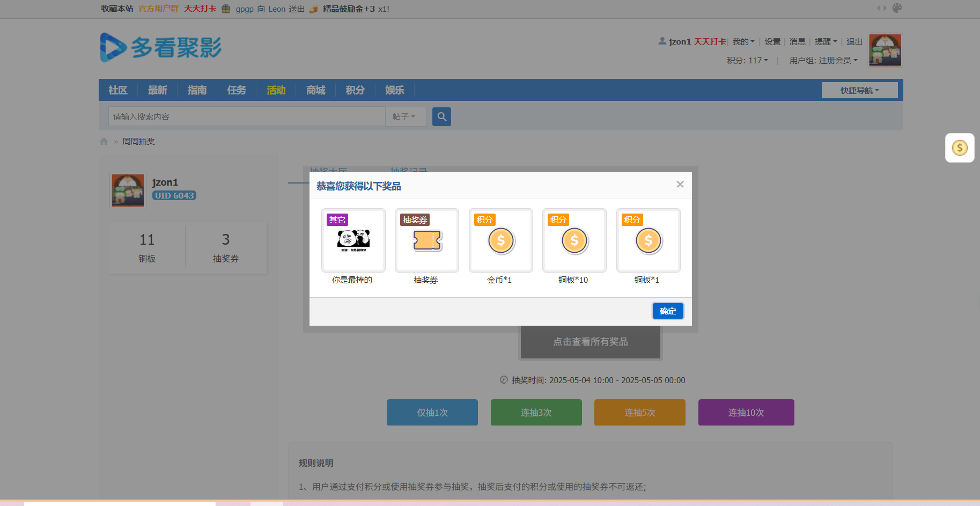Click the 确定 button in the prize dialog

click(x=667, y=311)
